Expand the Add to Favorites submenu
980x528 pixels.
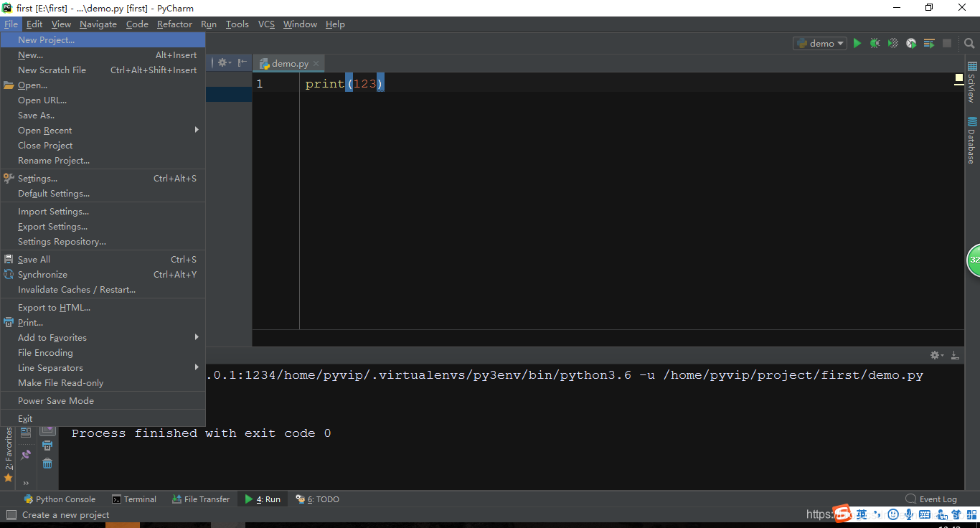103,337
